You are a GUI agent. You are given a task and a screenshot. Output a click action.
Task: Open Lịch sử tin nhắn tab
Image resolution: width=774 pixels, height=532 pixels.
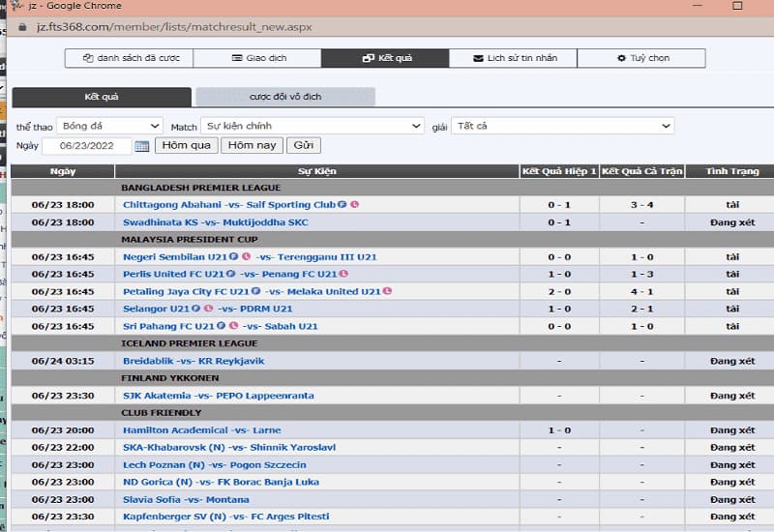coord(514,58)
